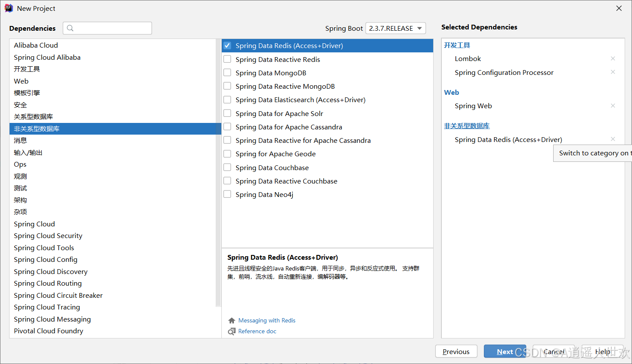Click the home icon beside Messaging with Redis
The width and height of the screenshot is (632, 364).
tap(231, 320)
